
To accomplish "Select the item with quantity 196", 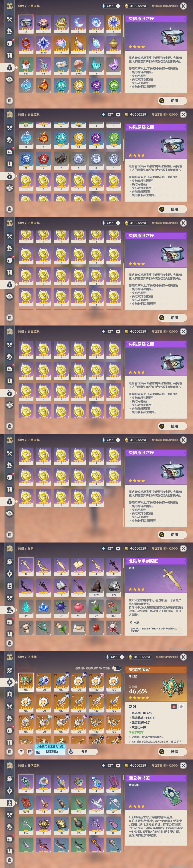I will 26,826.
